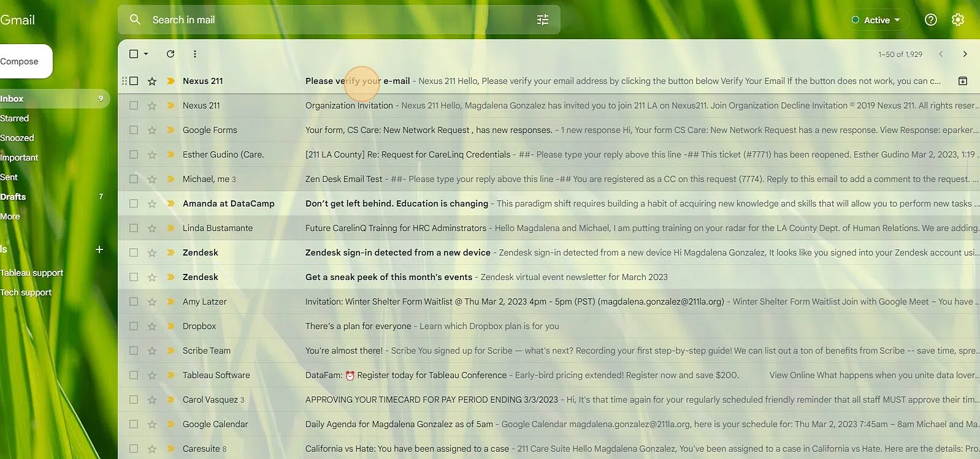This screenshot has width=980, height=459.
Task: Create new label with plus icon
Action: [x=99, y=249]
